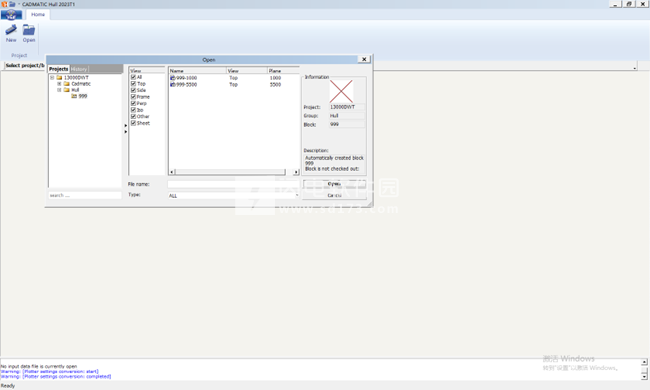Click the Open button in dialog
Viewport: 650px width, 390px height.
(x=334, y=184)
